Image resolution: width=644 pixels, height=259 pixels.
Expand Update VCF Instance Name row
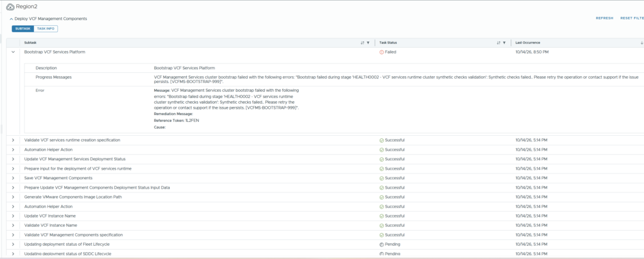(x=13, y=216)
